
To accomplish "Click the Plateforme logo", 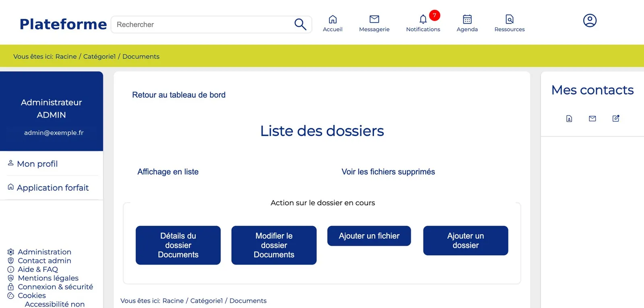I will (x=63, y=24).
